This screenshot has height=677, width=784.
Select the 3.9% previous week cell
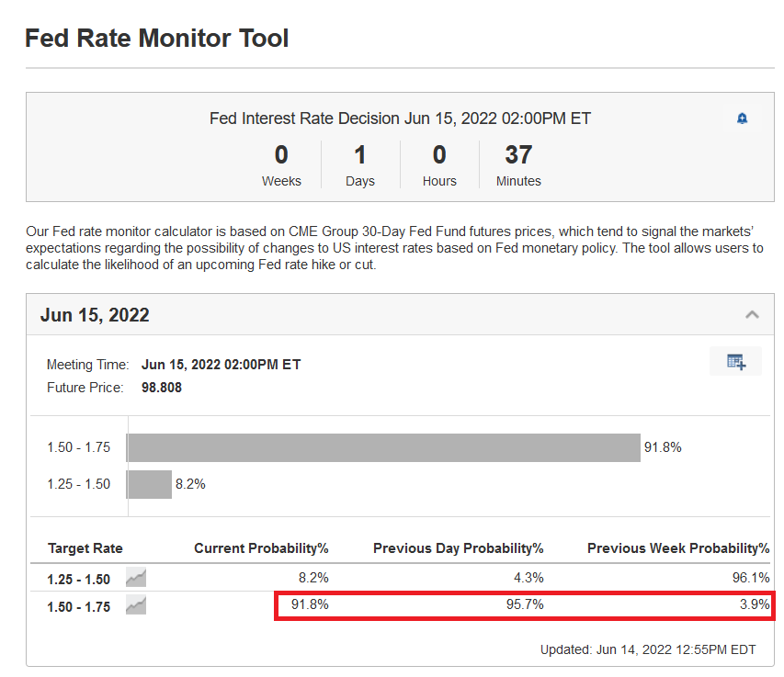pyautogui.click(x=755, y=604)
